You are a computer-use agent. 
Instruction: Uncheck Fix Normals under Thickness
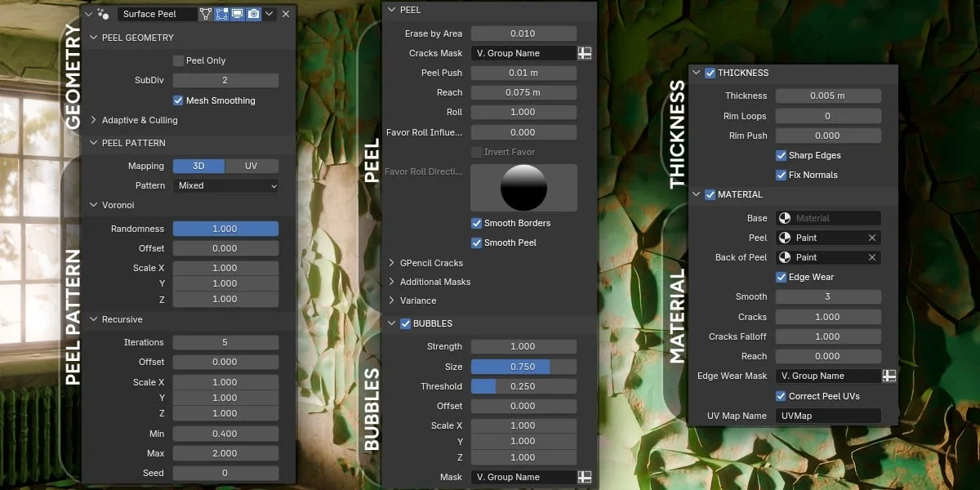click(x=782, y=175)
